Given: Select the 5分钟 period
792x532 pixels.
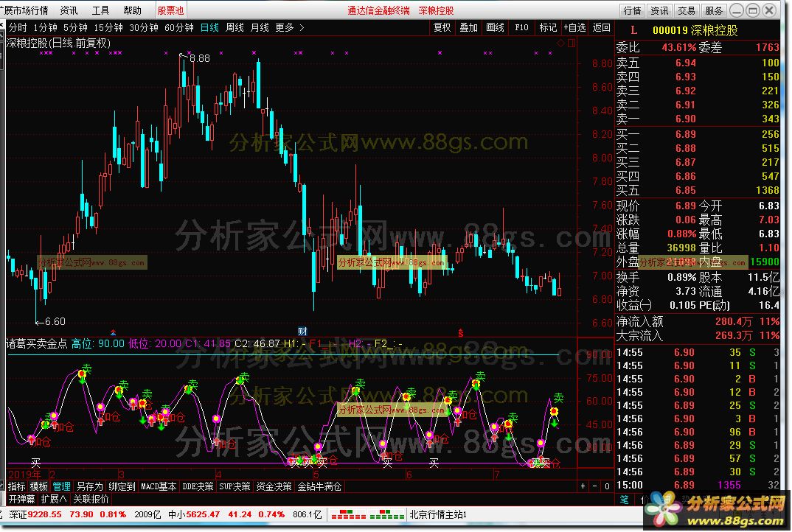Looking at the screenshot, I should click(x=75, y=28).
